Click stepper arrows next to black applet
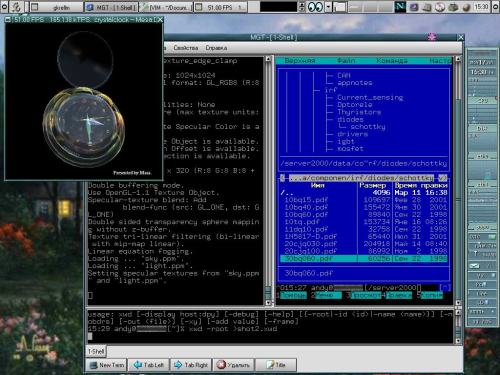The width and height of the screenshot is (500, 375). (x=302, y=7)
